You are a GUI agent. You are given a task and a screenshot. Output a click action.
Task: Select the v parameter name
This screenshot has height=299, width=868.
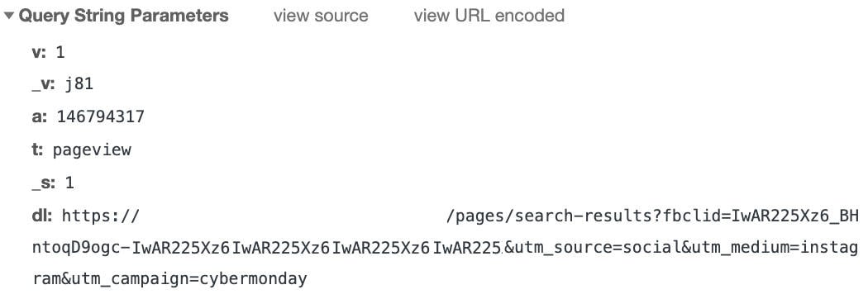(40, 53)
